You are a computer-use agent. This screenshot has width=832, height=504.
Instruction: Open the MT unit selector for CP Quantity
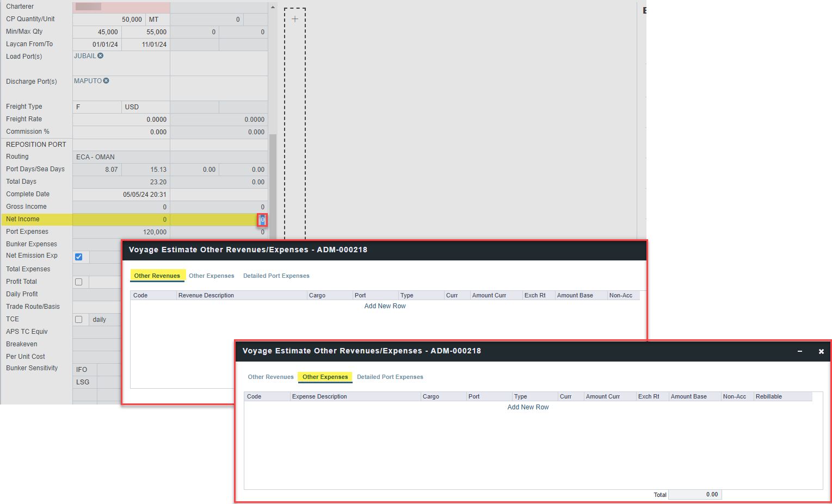click(158, 20)
